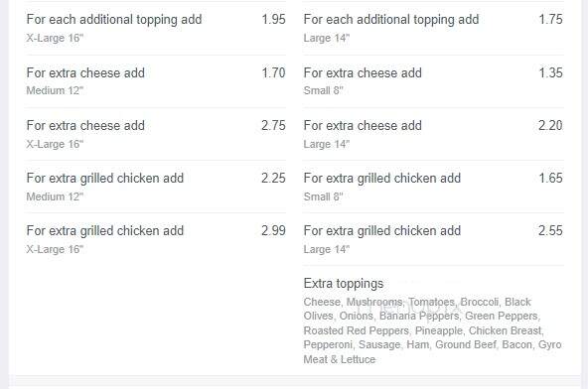The image size is (588, 389).
Task: Select Small 8" extra grilled chicken add
Action: tap(433, 187)
